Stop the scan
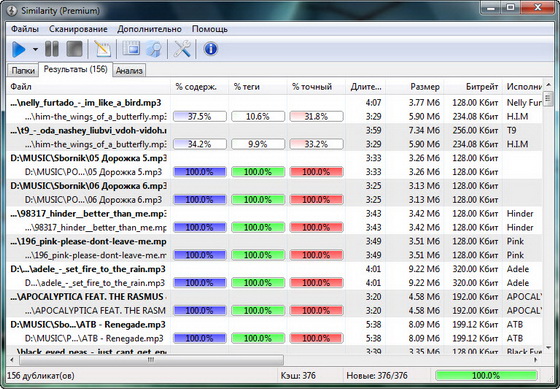Image resolution: width=560 pixels, height=389 pixels. click(x=74, y=49)
